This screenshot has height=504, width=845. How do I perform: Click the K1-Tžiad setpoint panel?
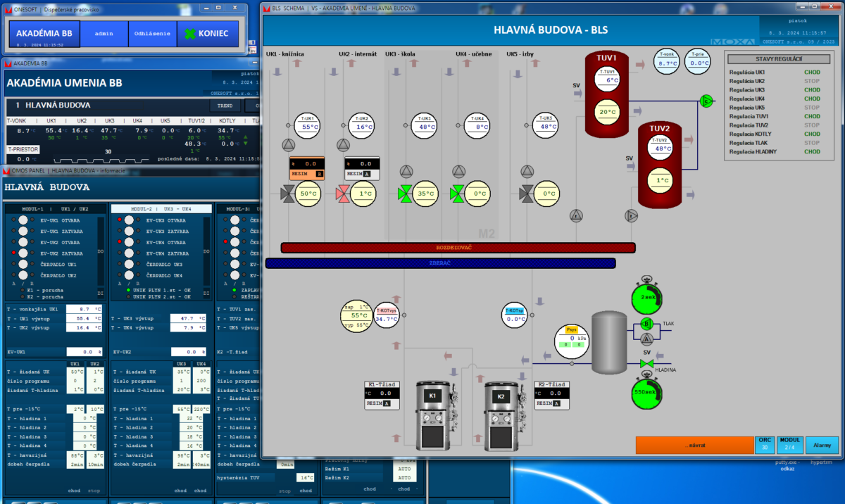[382, 394]
